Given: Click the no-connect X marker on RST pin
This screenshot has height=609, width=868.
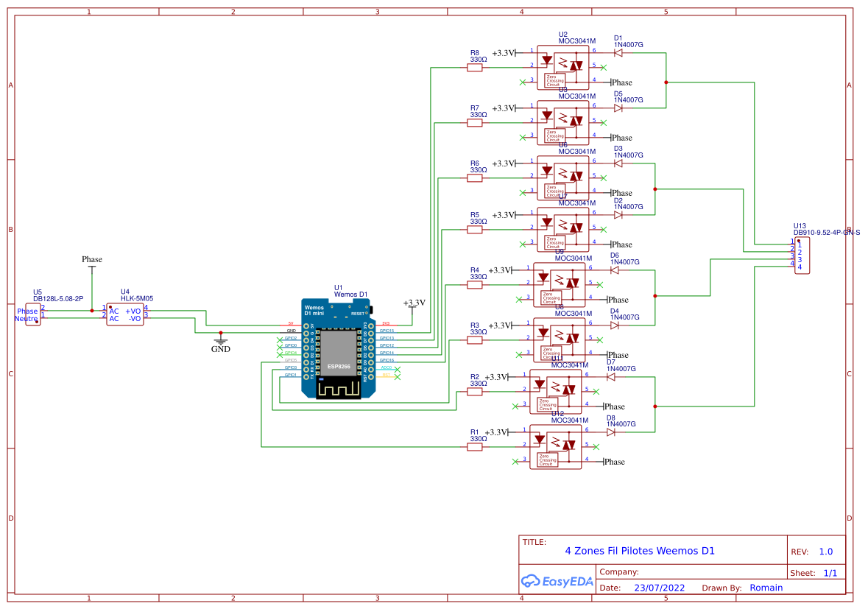Looking at the screenshot, I should pos(397,376).
